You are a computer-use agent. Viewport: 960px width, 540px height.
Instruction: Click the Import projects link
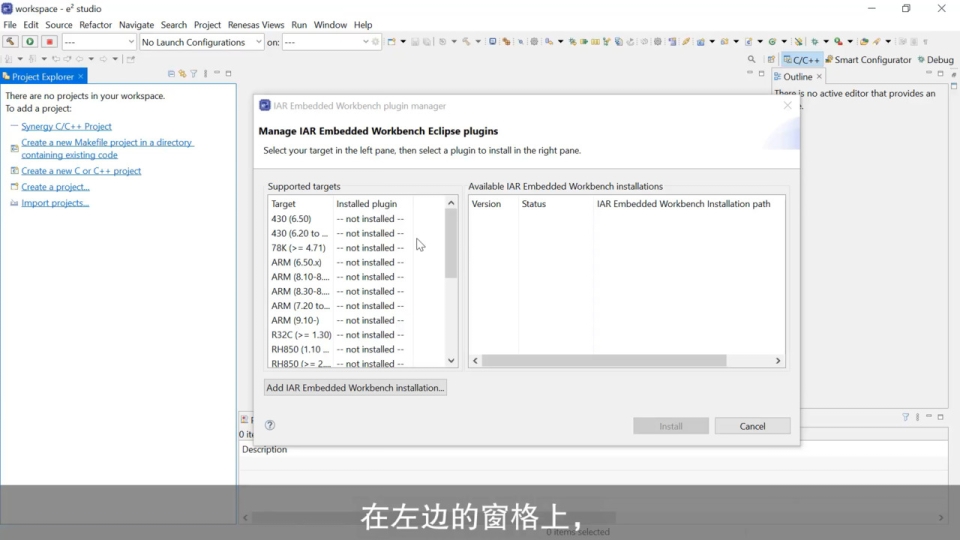tap(55, 203)
